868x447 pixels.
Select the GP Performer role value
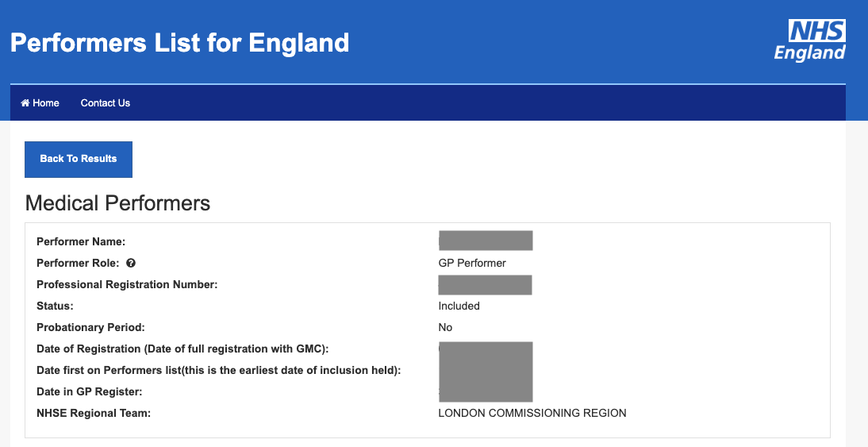tap(472, 263)
